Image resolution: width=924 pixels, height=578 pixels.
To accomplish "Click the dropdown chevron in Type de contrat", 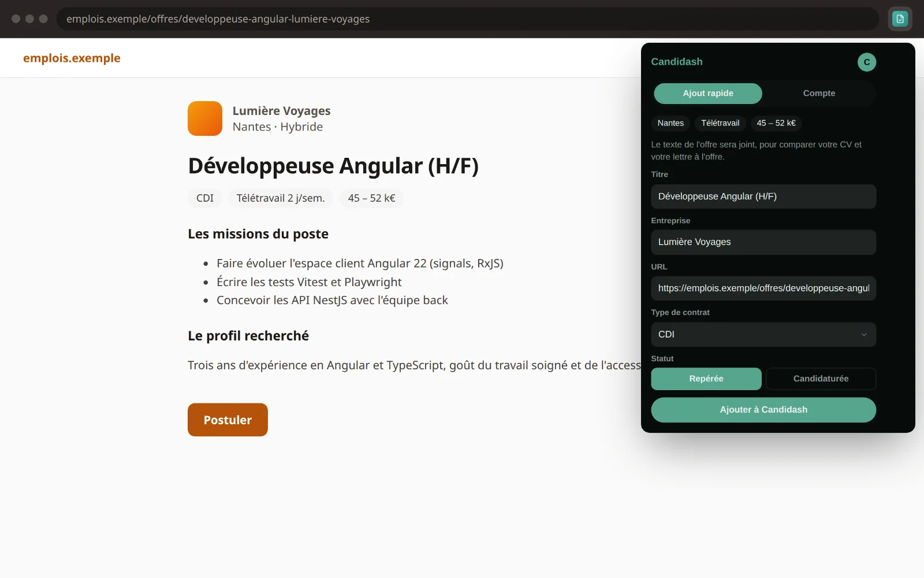I will click(864, 335).
